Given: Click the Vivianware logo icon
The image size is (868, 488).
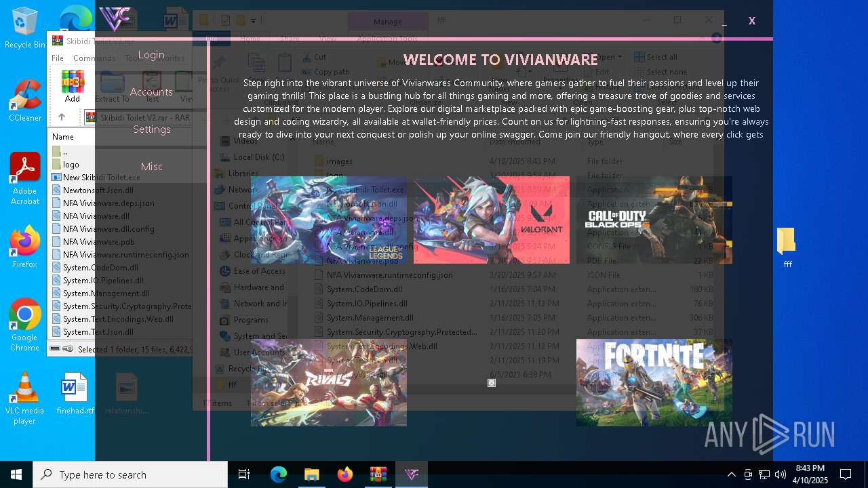Looking at the screenshot, I should pos(114,19).
